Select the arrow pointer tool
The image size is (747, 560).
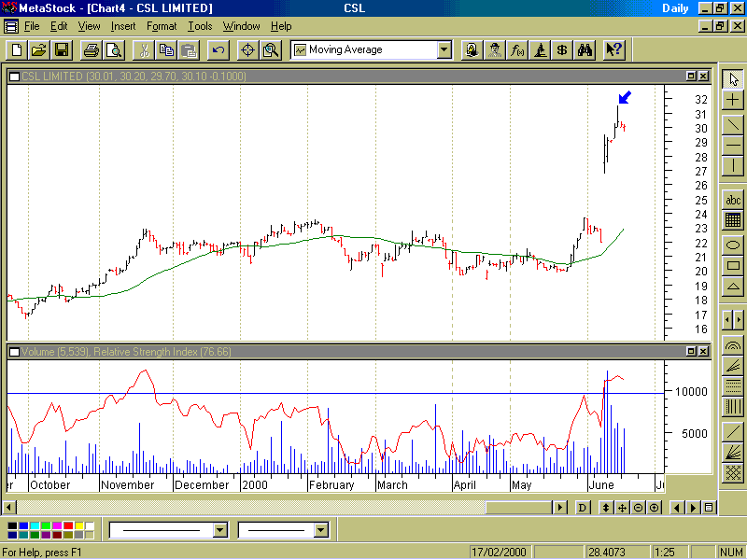733,78
